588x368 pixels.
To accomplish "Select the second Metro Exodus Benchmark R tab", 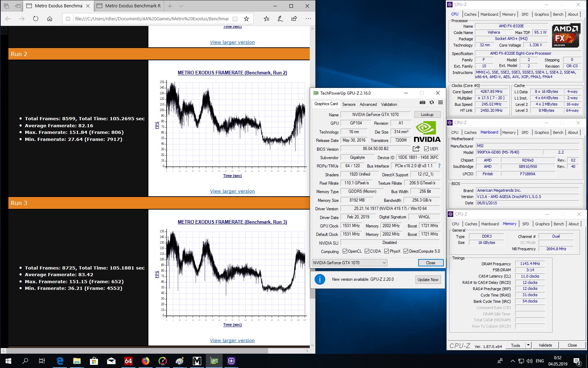I will click(x=129, y=6).
